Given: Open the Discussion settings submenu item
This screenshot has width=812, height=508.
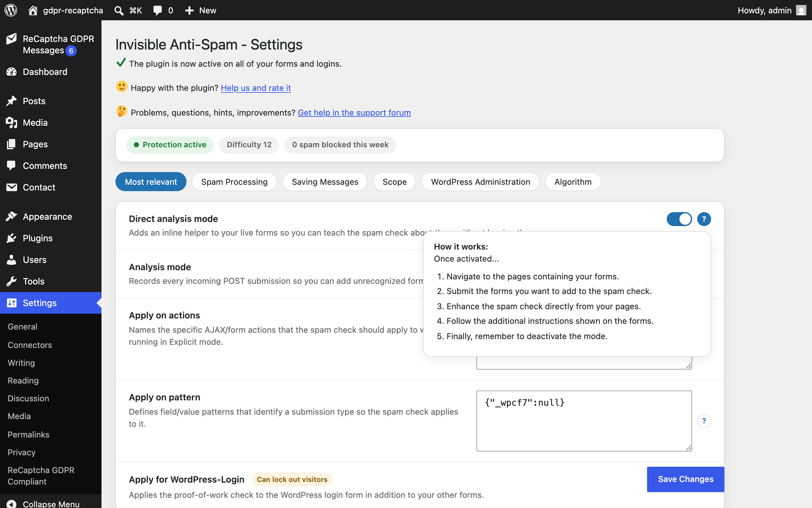Looking at the screenshot, I should [x=29, y=398].
